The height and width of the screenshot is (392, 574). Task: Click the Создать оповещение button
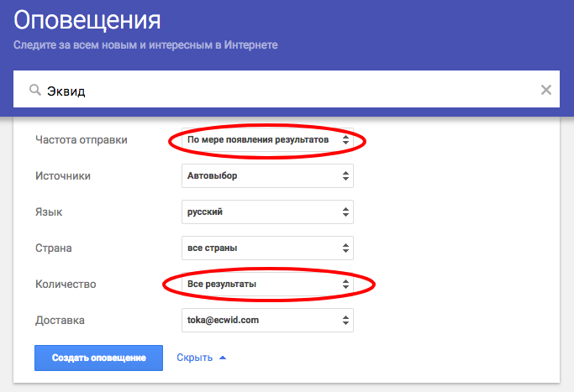(x=99, y=358)
